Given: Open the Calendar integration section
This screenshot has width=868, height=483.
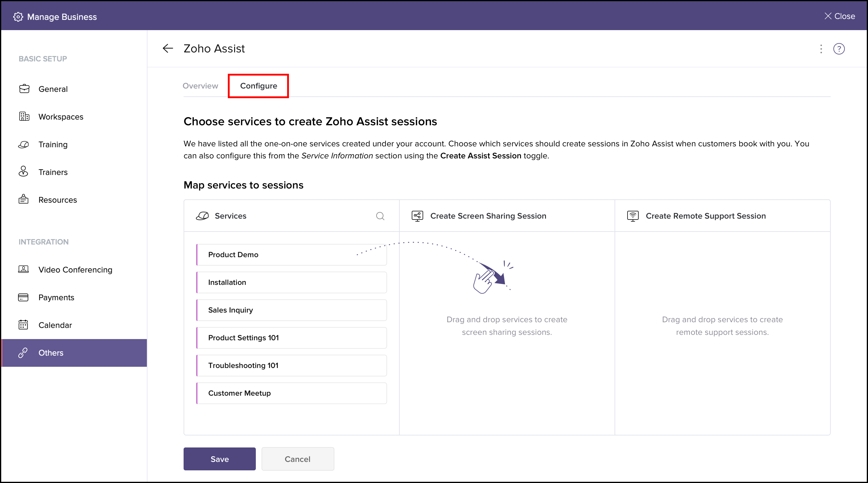Looking at the screenshot, I should [x=55, y=325].
